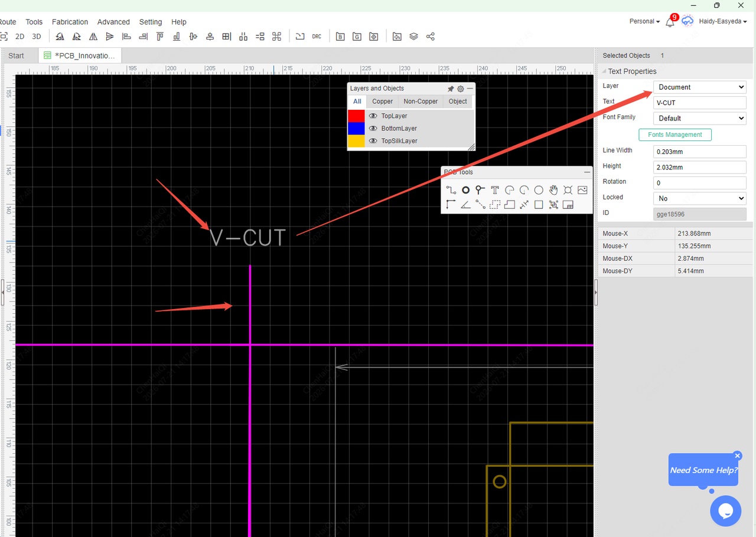Select the Image insert tool
Viewport: 756px width, 537px height.
[582, 190]
